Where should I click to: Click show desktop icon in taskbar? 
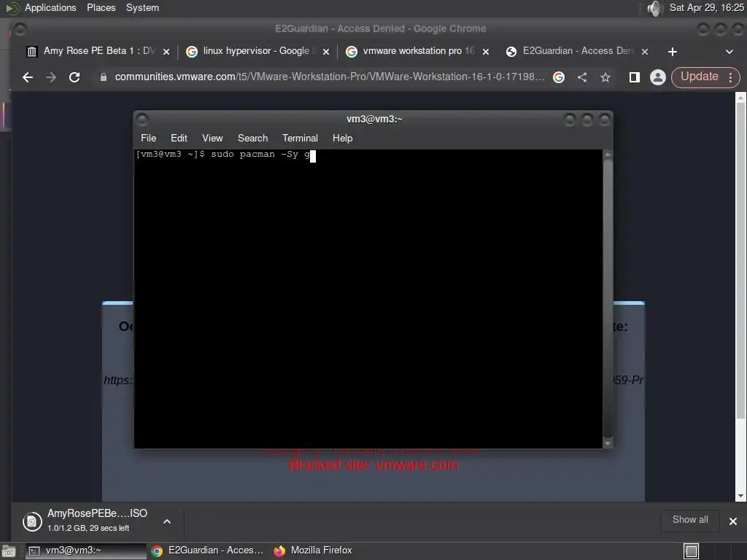9,551
